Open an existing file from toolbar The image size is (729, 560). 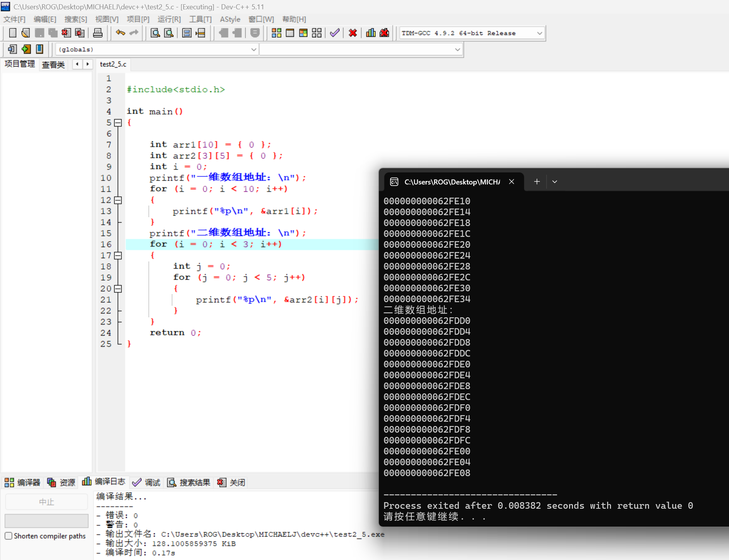[26, 33]
